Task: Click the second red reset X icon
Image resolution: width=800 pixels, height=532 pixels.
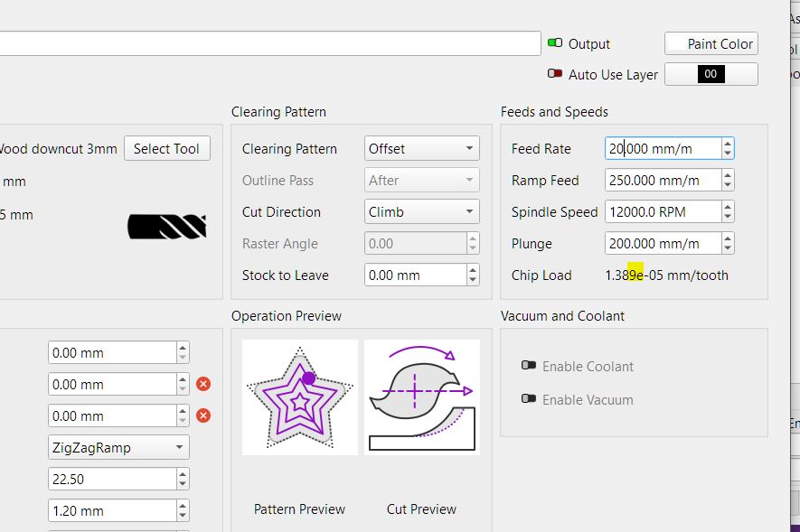Action: click(x=203, y=415)
